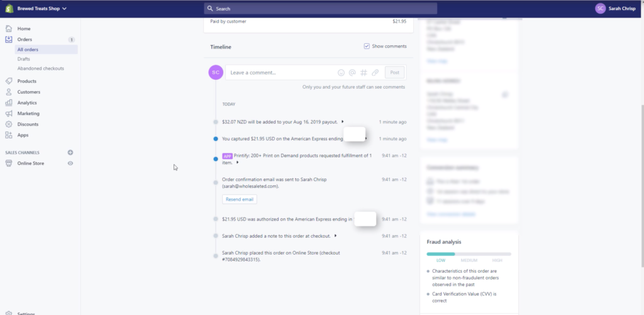
Task: Click the Orders count badge
Action: click(72, 40)
